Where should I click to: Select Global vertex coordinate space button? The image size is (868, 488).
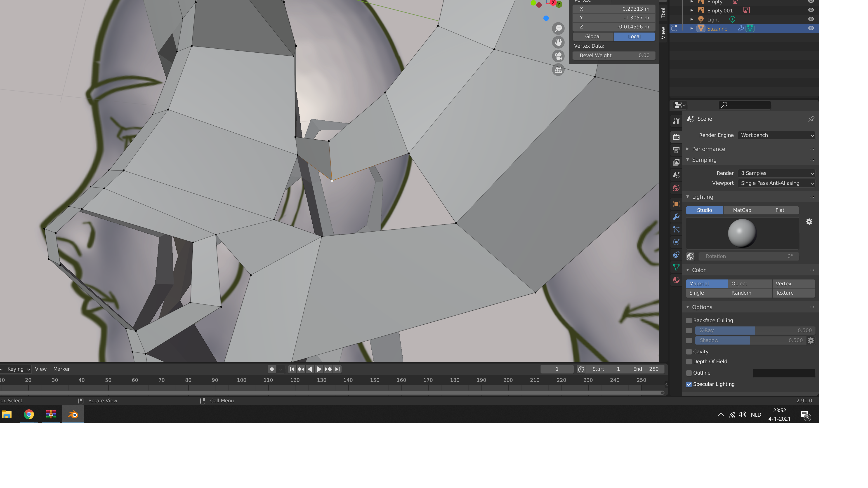coord(593,36)
